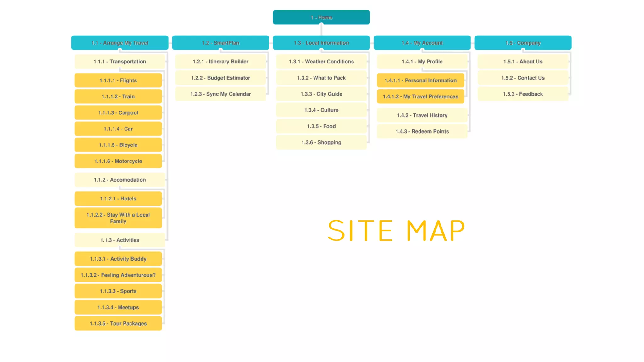Open the 1.2 - SmartPlan section box
644x362 pixels.
pyautogui.click(x=220, y=43)
